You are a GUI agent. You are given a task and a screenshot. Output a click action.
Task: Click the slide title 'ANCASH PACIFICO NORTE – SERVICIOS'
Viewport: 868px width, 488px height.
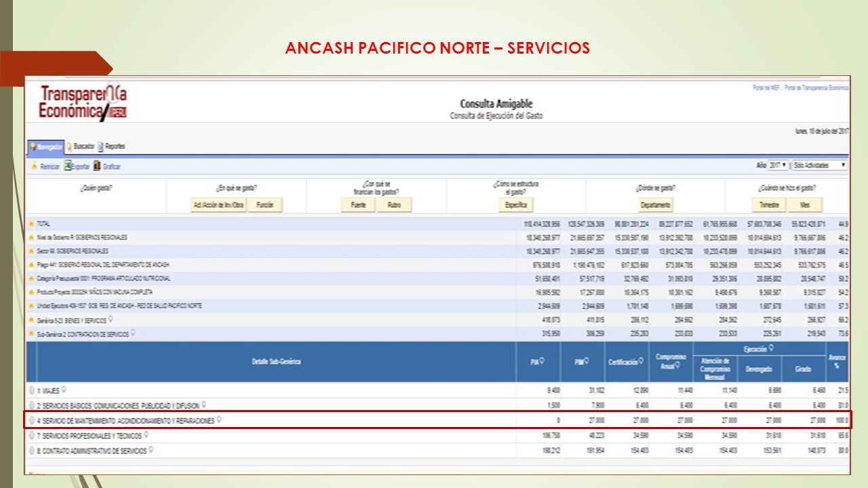[x=437, y=48]
